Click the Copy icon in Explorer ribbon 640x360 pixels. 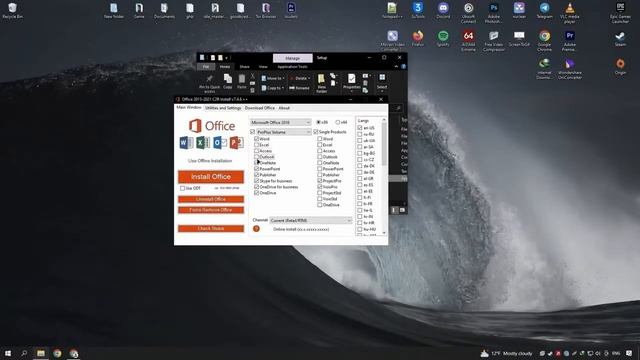(x=228, y=81)
